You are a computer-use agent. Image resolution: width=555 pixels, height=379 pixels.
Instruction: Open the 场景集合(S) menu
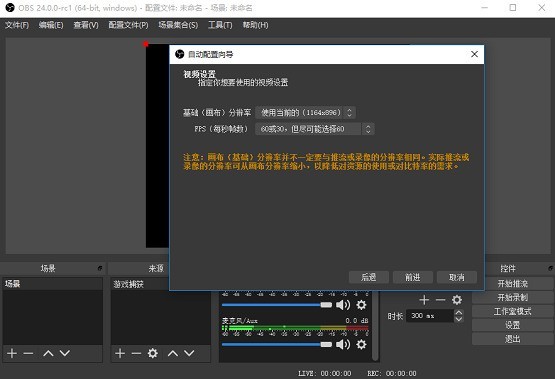tap(178, 25)
